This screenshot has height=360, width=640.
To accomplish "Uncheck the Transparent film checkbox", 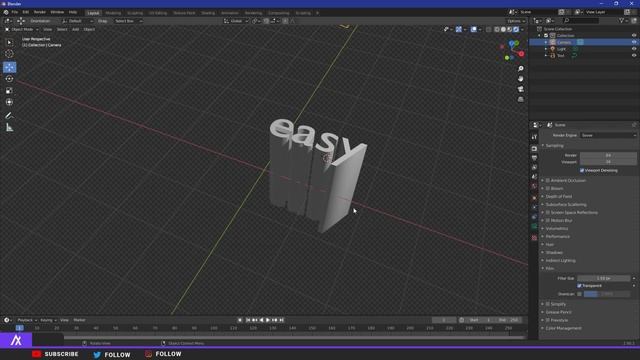I will click(579, 286).
